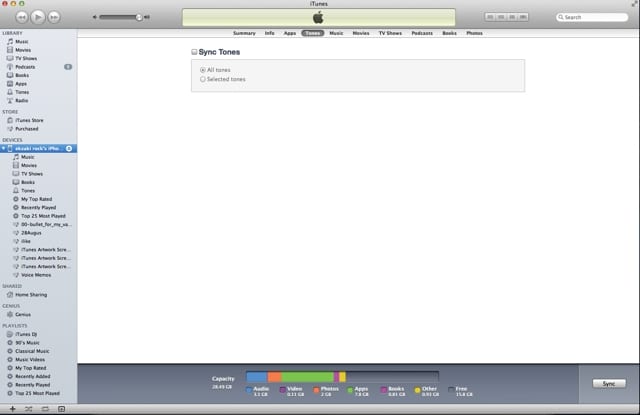The image size is (640, 415).
Task: Click the Apple logo status display
Action: 318,18
